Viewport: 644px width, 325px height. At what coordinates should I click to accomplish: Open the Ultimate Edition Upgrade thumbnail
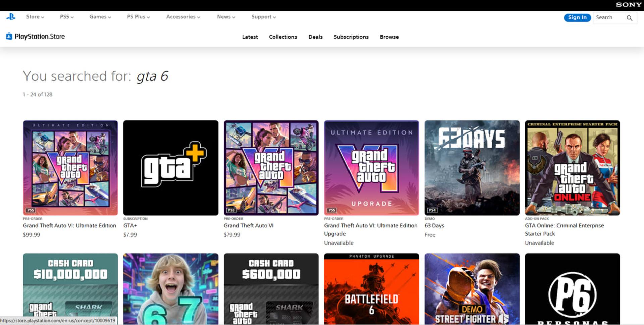coord(371,168)
